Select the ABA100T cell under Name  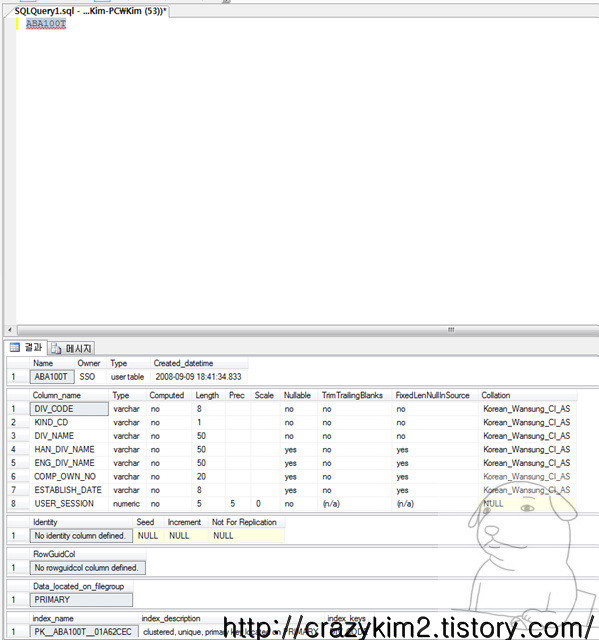coord(52,377)
